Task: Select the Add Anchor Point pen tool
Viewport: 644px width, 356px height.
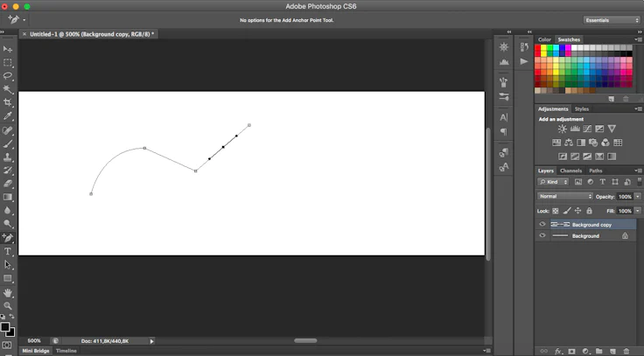Action: coord(7,237)
